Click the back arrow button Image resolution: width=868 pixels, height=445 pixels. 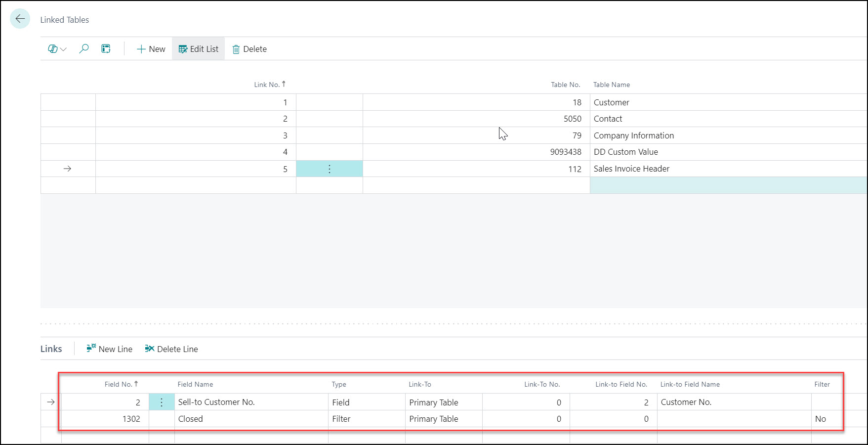20,19
